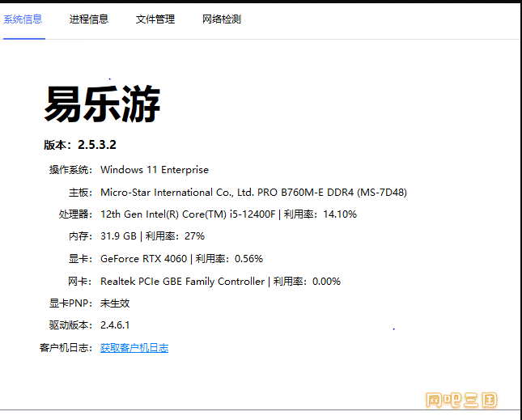
Task: Click the i5-12400F processor info line
Action: tap(228, 214)
